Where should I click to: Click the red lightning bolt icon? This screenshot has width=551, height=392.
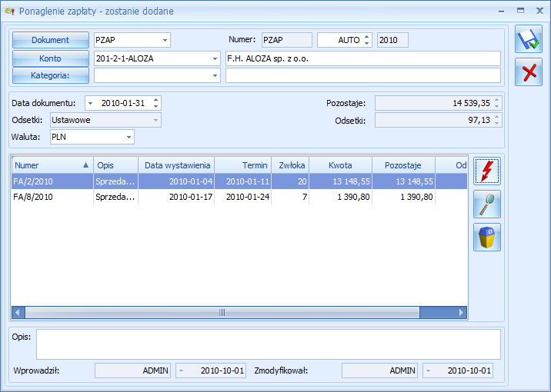(486, 171)
